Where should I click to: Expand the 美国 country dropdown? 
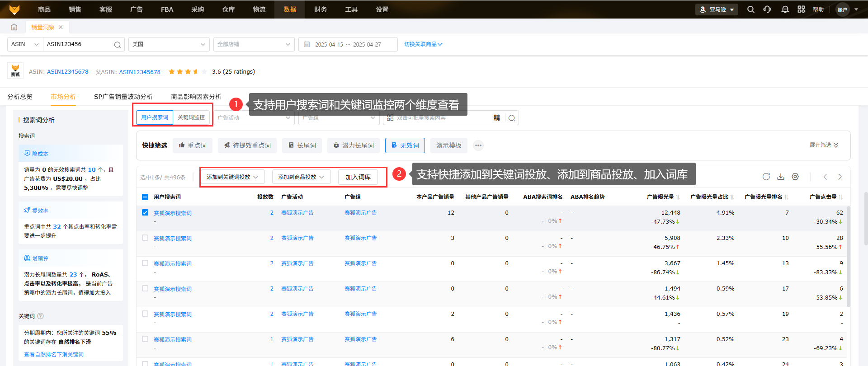(x=169, y=44)
